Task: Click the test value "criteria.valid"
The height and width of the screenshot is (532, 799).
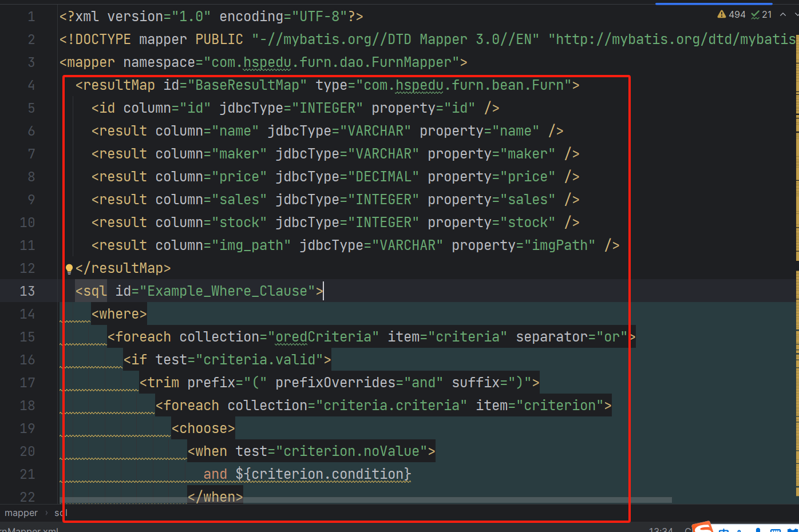Action: pos(259,360)
